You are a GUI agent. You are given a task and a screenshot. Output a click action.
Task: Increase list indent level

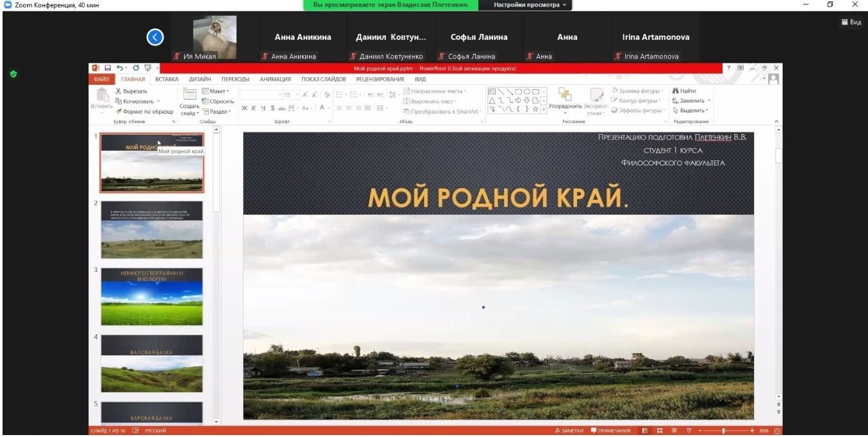click(381, 94)
